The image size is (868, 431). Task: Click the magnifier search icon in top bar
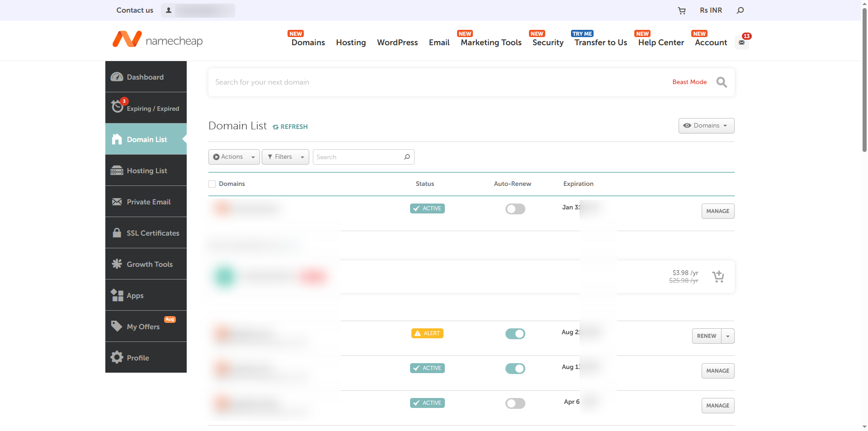(x=740, y=10)
